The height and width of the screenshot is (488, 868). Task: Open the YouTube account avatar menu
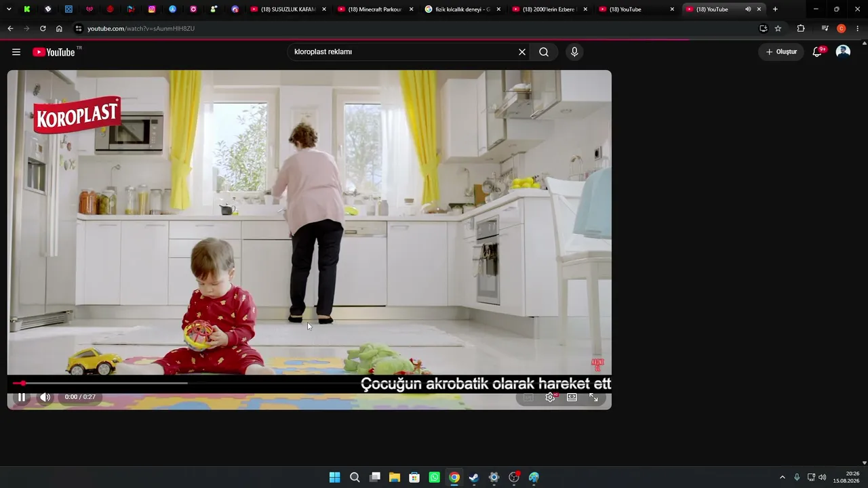point(843,52)
